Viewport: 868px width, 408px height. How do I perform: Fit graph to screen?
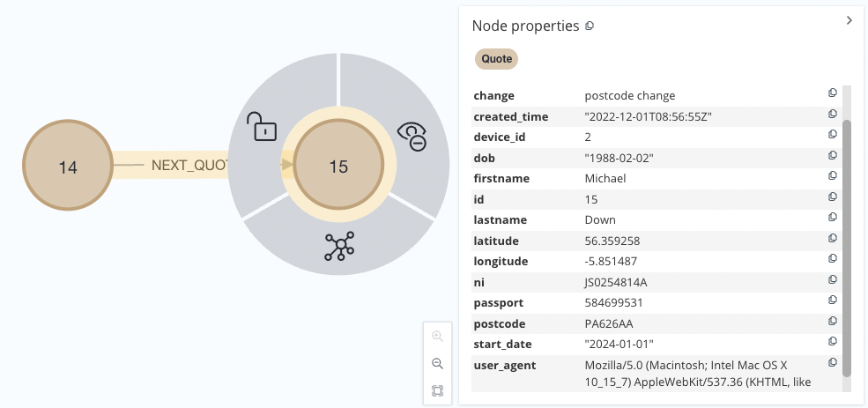click(437, 390)
